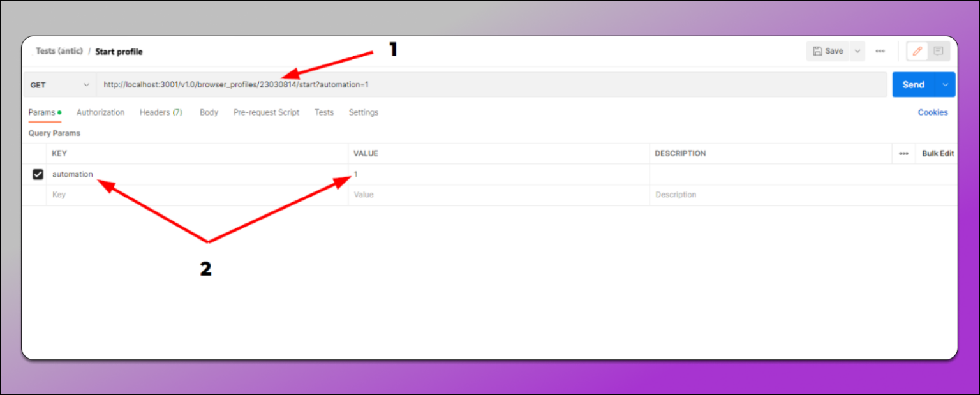Click the ellipsis icon in the params header
The image size is (980, 395).
[904, 153]
